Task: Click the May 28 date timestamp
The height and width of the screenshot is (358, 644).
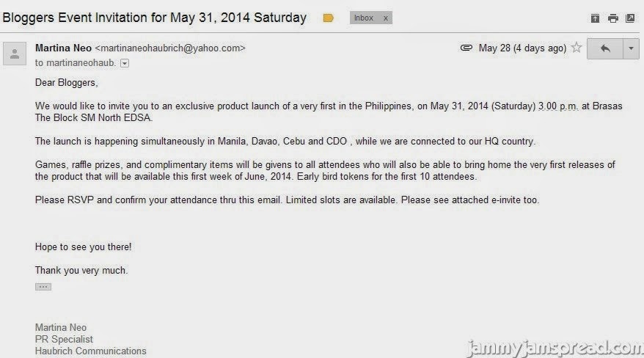Action: [522, 48]
